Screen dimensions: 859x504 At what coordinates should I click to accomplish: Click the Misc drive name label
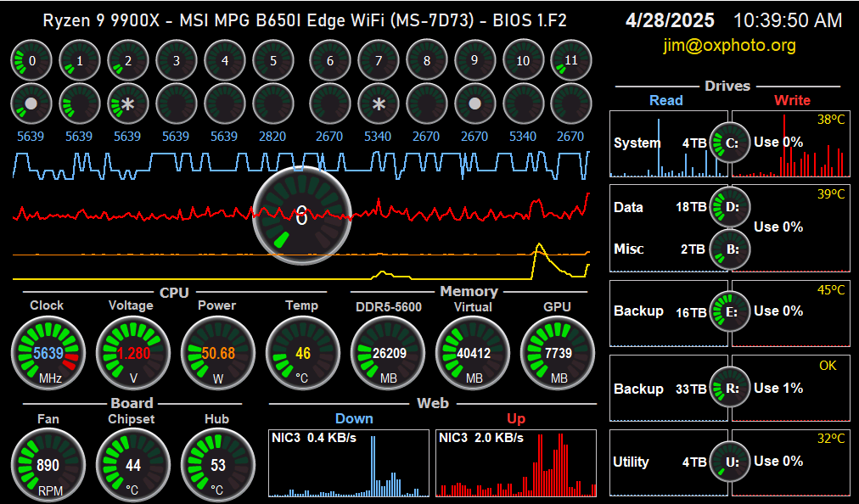(x=629, y=249)
